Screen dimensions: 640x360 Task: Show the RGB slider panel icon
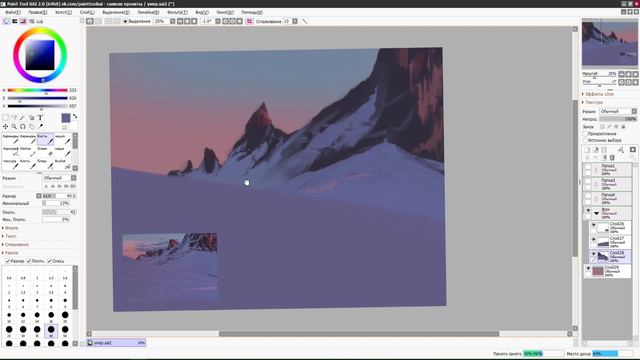(x=15, y=21)
